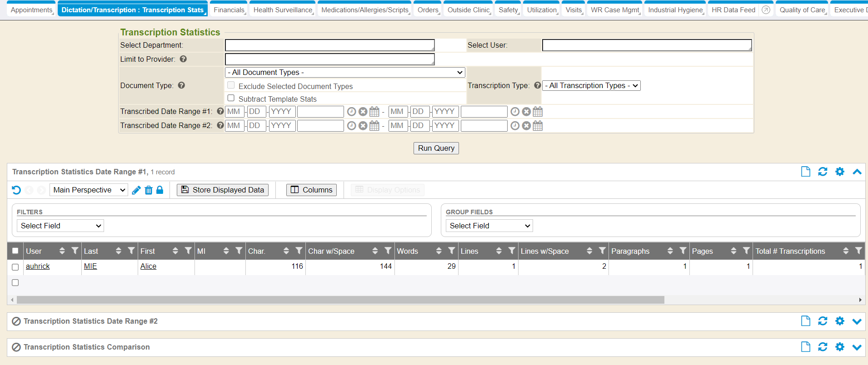Click the lock perspective icon
The image size is (868, 365).
160,190
